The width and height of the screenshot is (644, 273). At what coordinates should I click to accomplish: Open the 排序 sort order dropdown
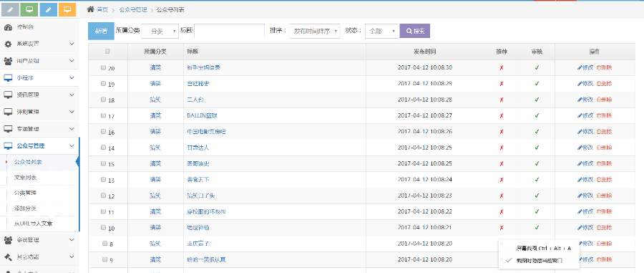(315, 32)
